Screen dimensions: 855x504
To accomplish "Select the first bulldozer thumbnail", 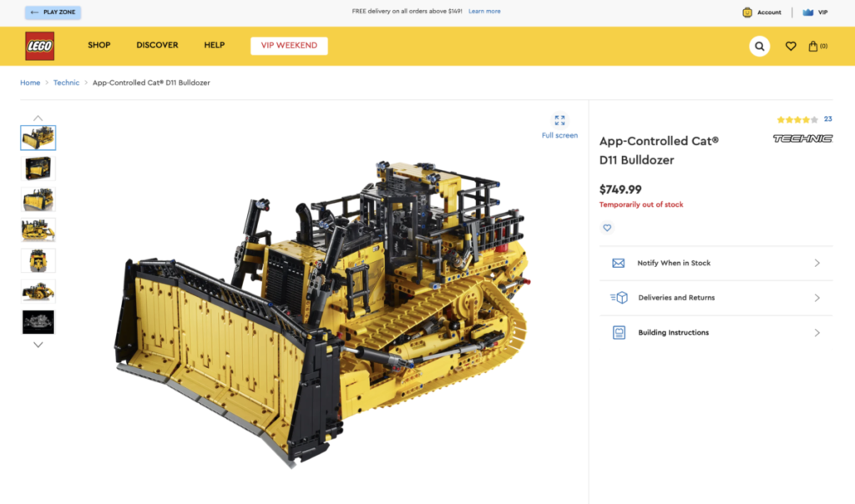I will 38,138.
